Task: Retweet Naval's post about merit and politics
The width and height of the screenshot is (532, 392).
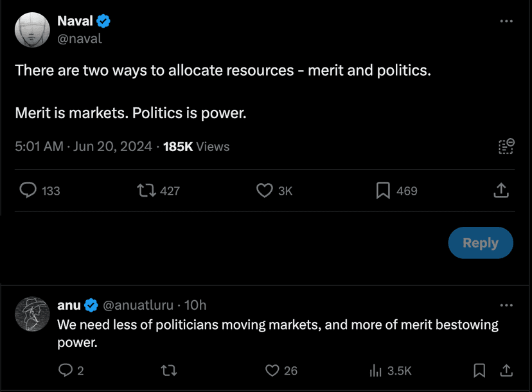Action: (147, 190)
